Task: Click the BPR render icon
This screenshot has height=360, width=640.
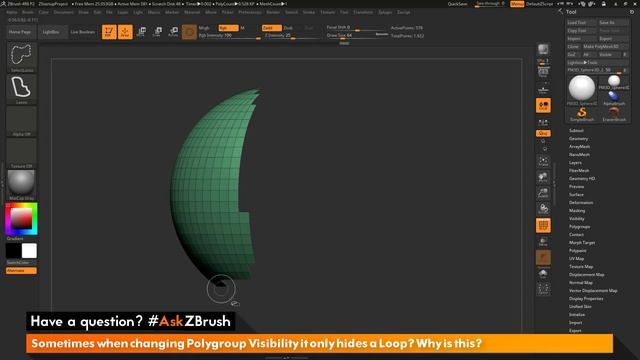Action: tap(543, 50)
